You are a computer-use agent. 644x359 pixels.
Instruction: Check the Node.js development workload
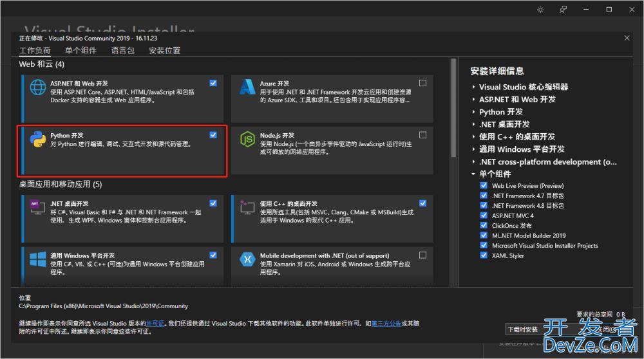422,135
